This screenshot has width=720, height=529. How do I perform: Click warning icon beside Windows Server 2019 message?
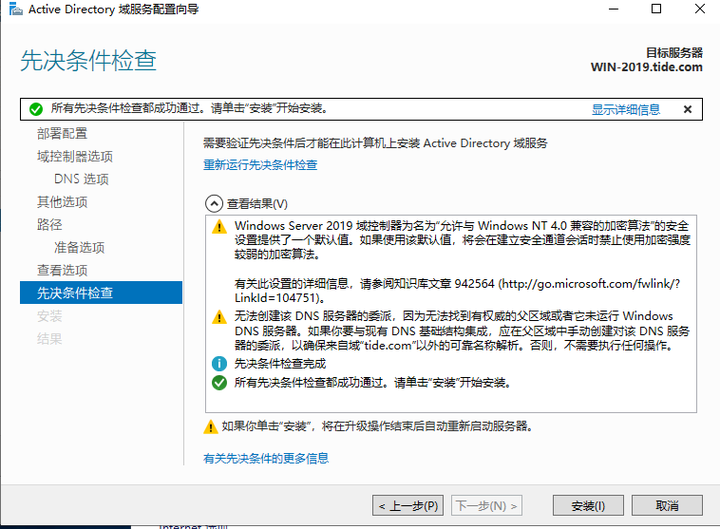coord(219,226)
